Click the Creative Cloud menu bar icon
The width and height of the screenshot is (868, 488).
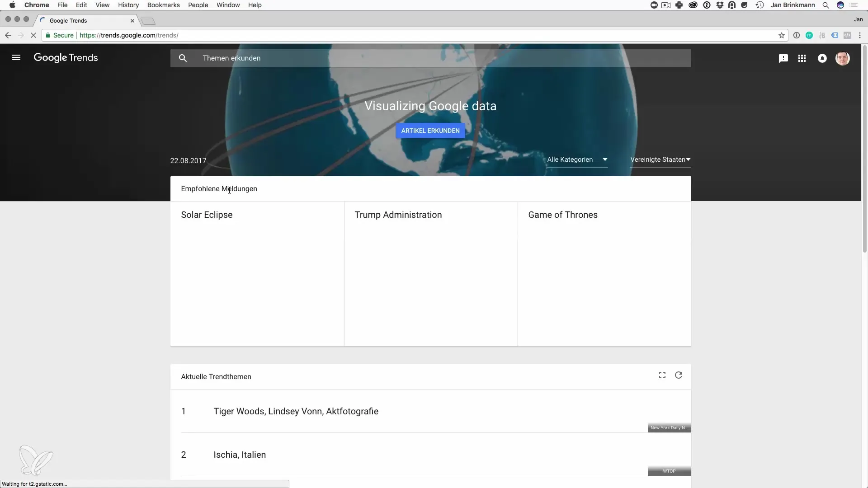(x=693, y=5)
